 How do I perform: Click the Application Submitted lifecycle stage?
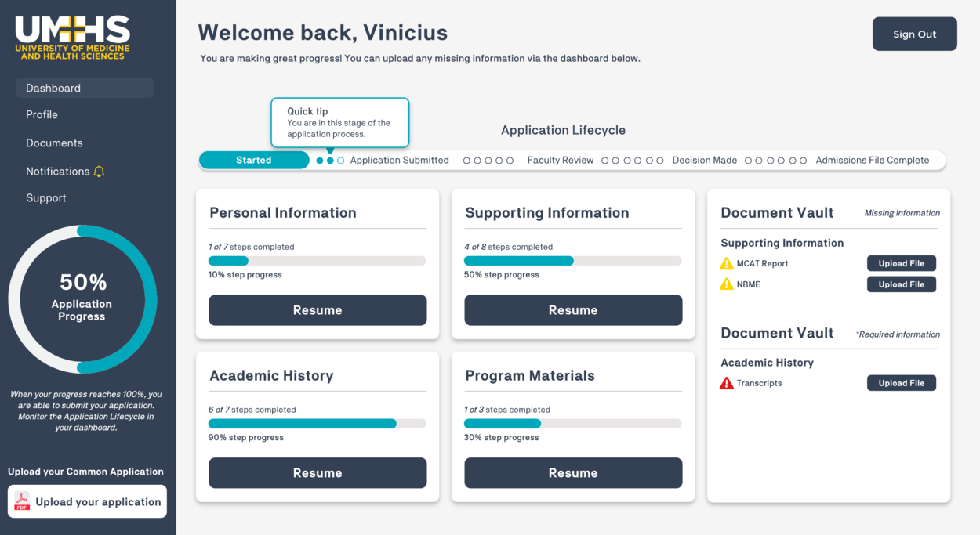tap(400, 160)
